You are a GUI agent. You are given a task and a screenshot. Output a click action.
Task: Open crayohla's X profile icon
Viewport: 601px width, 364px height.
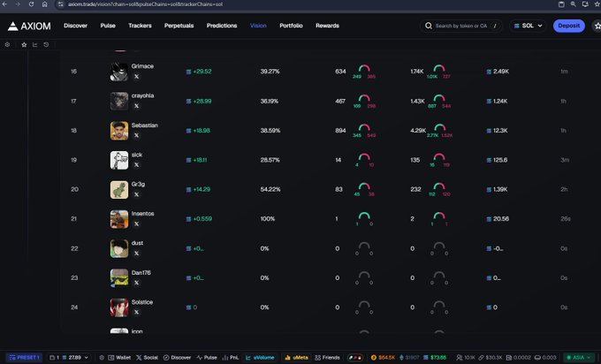click(136, 106)
